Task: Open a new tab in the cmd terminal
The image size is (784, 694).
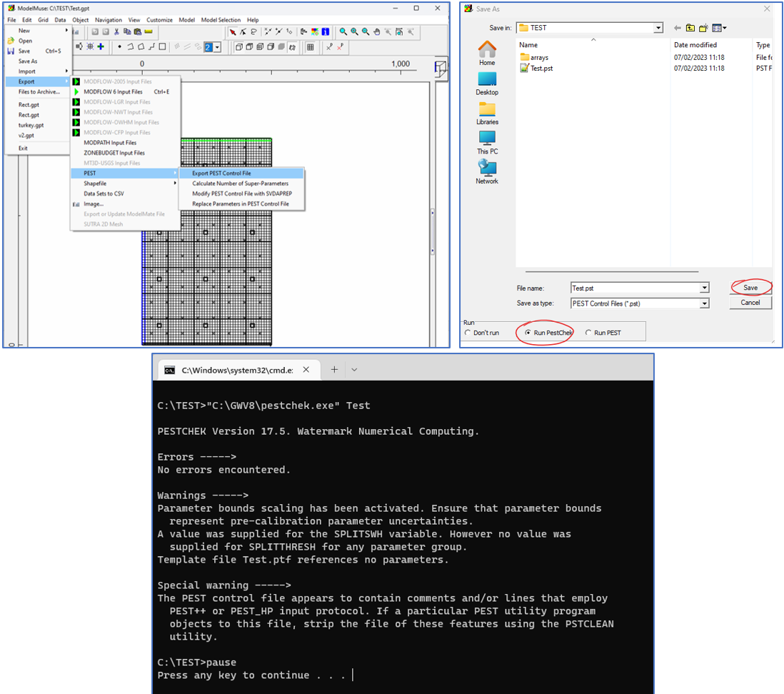Action: 334,370
